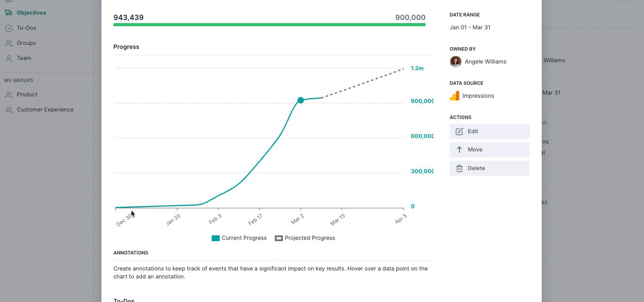Click the green progress bar

[269, 25]
